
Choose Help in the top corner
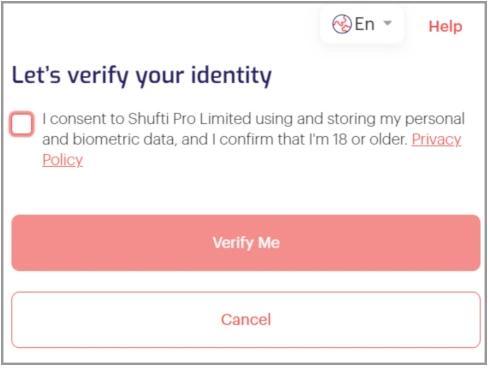click(445, 26)
